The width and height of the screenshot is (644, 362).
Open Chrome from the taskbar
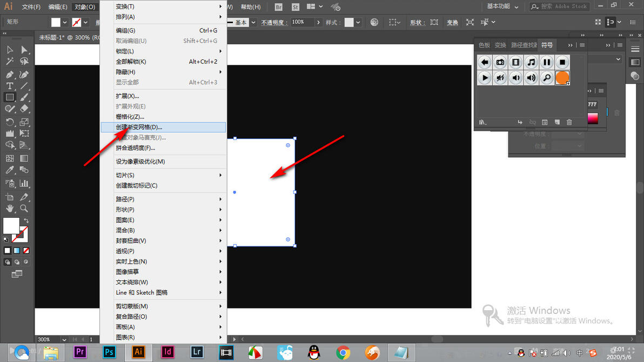coord(343,353)
